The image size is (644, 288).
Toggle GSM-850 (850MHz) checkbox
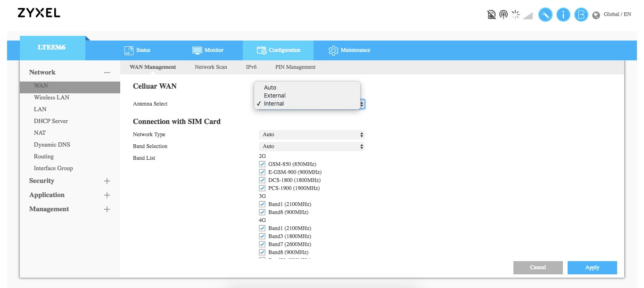coord(262,164)
